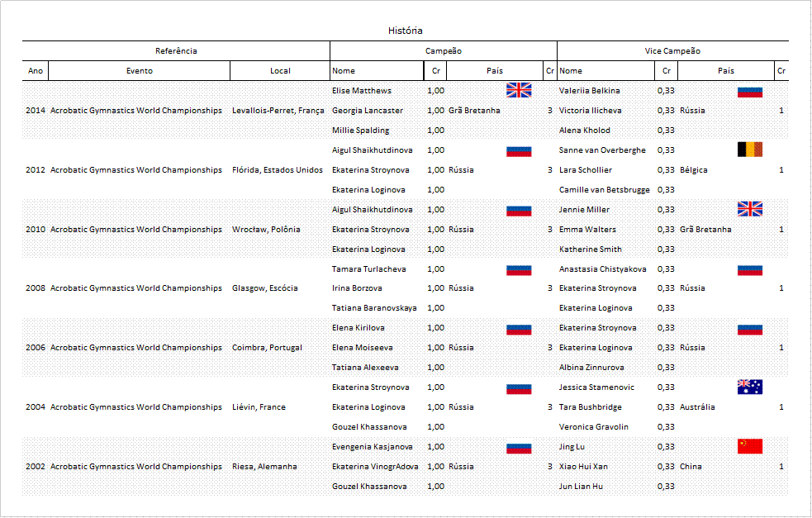The image size is (812, 518).
Task: Click Flórida, Estados Unidos location cell
Action: (x=277, y=170)
